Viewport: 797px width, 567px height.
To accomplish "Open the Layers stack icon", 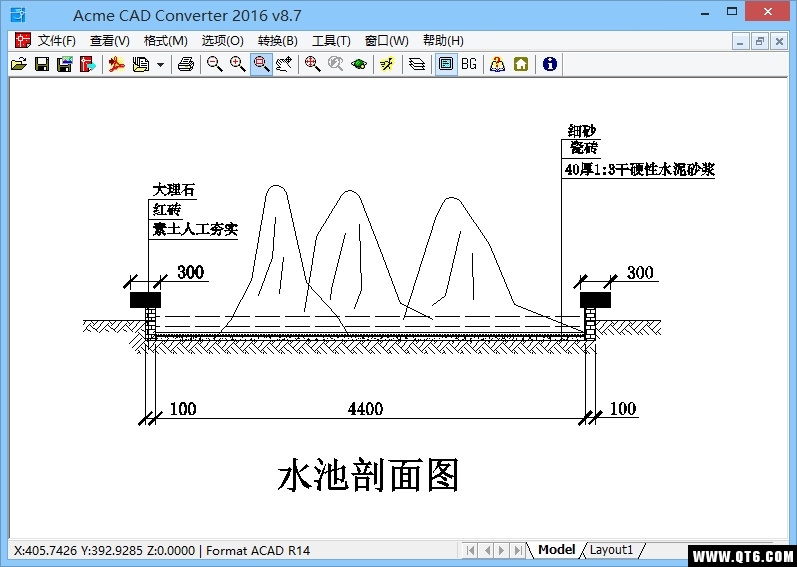I will tap(417, 64).
